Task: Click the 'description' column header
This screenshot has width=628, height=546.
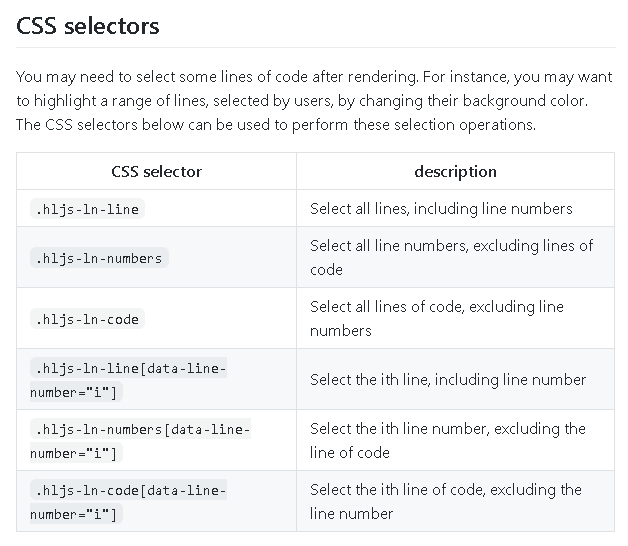Action: pyautogui.click(x=455, y=171)
